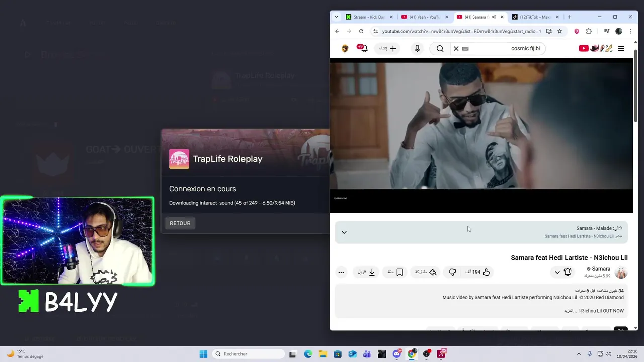Click the Chrome forward navigation arrow
Viewport: 644px width, 362px height.
[x=349, y=31]
